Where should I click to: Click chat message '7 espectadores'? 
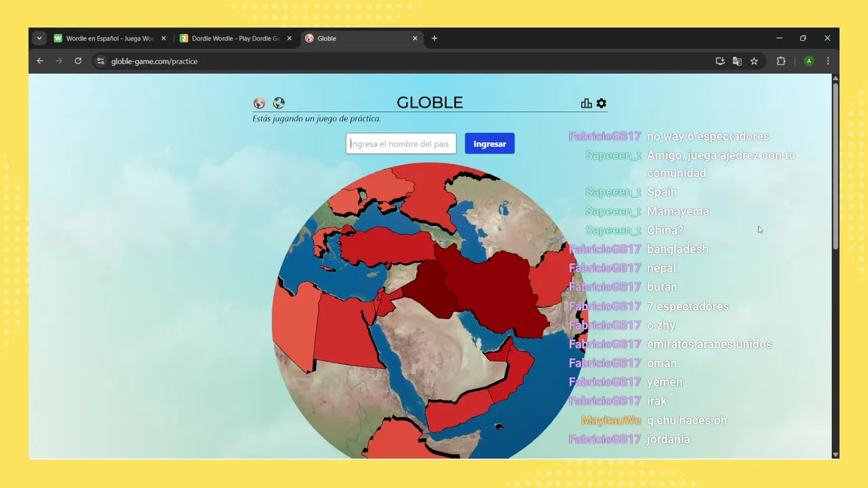688,306
